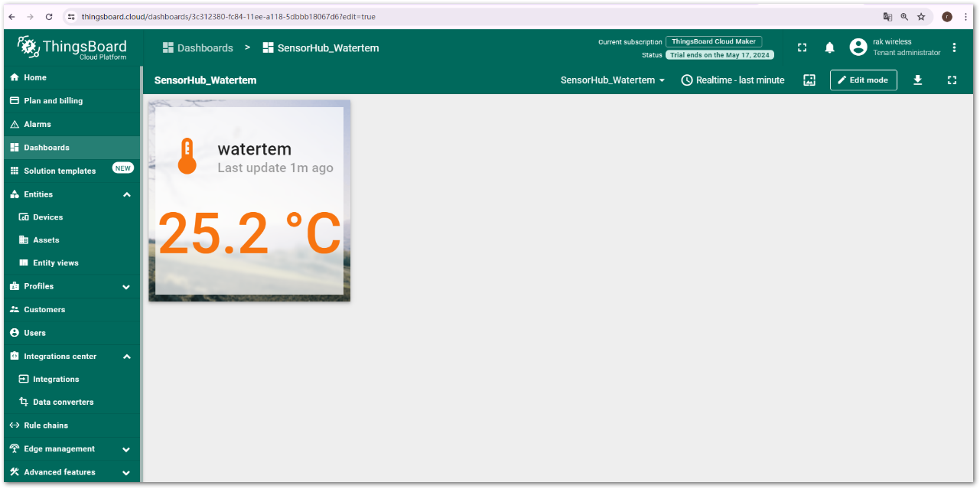Open the user kebab menu
The image size is (980, 489).
(954, 47)
